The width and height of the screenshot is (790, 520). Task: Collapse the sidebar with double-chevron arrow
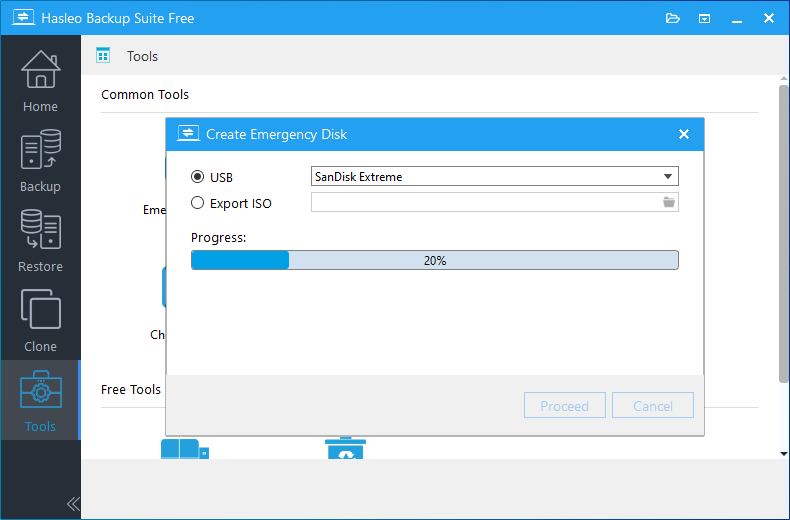click(73, 504)
